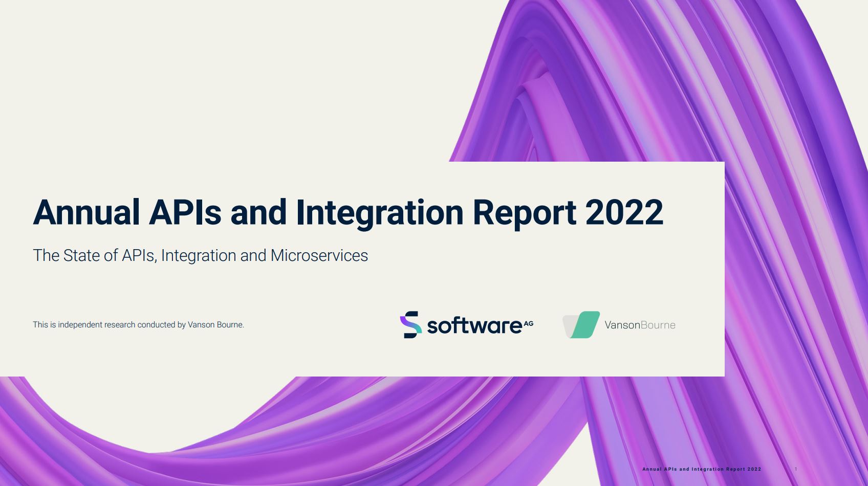Click the Vanson Bourne logo
The width and height of the screenshot is (868, 486).
point(619,325)
